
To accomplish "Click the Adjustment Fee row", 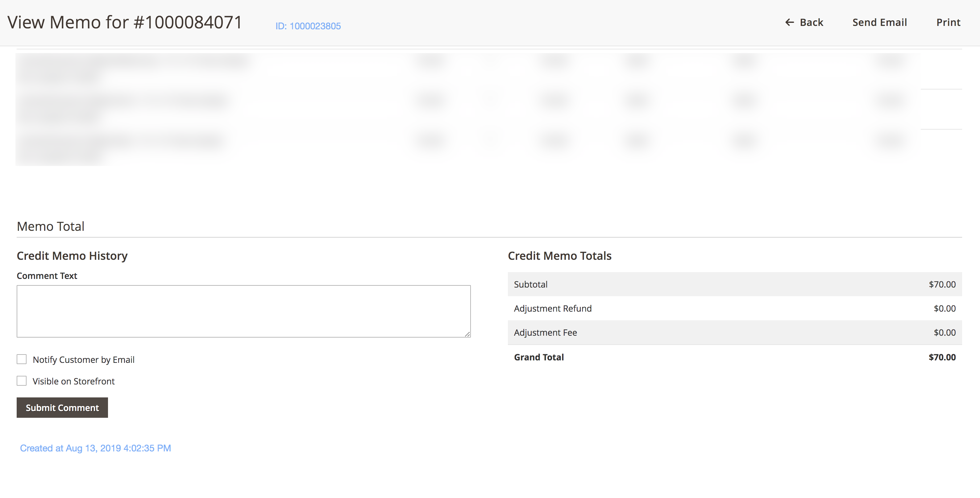I will [545, 333].
